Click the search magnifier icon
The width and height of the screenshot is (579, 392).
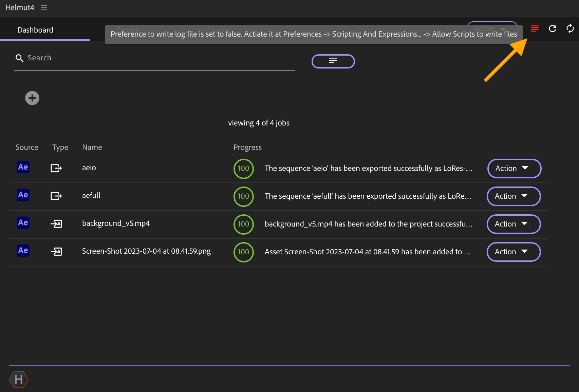point(19,58)
